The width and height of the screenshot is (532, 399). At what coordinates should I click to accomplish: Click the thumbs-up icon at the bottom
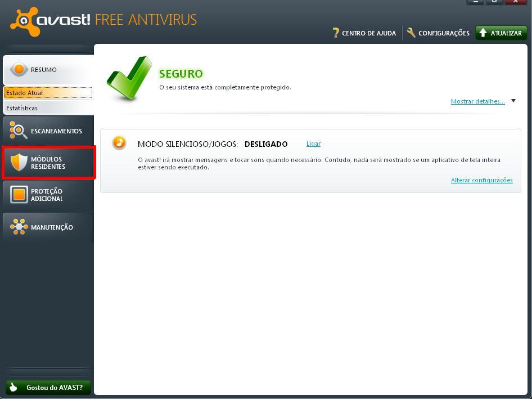point(13,387)
